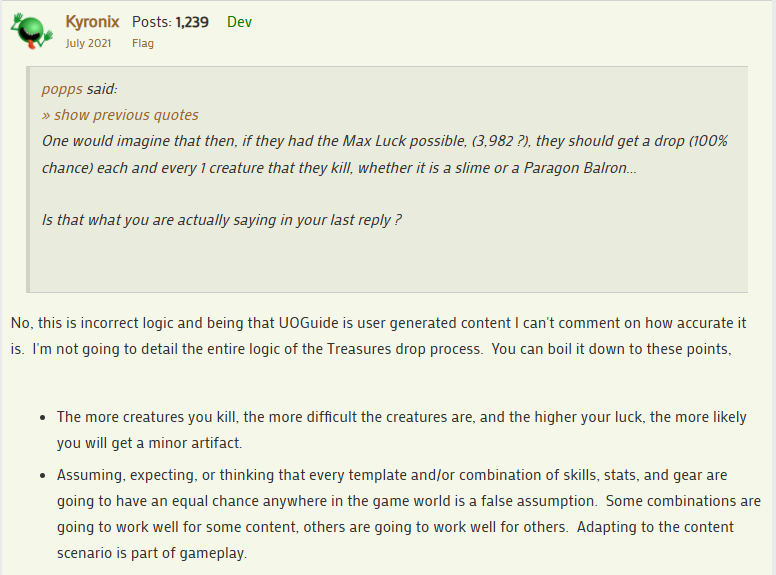This screenshot has height=575, width=776.
Task: Click the green Dev role label
Action: pyautogui.click(x=240, y=21)
